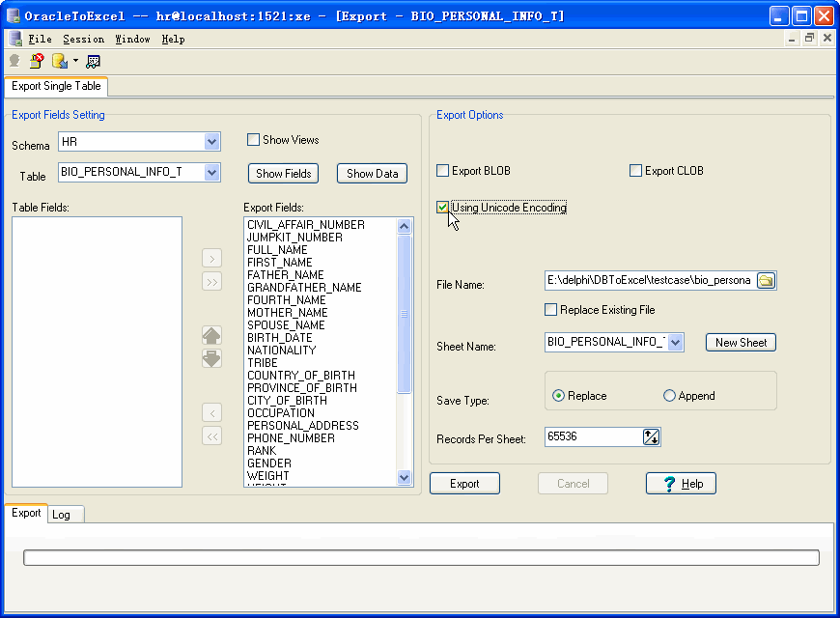The image size is (840, 618).
Task: Click the Help button with question mark
Action: (x=681, y=484)
